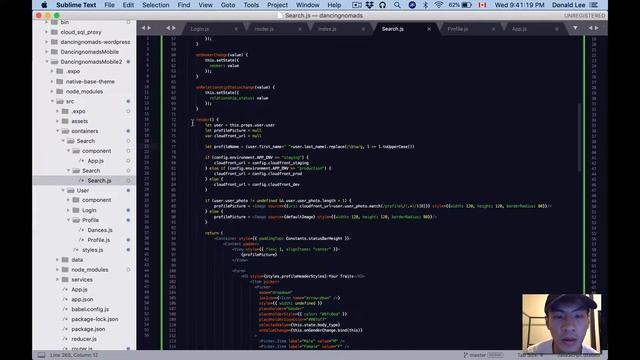Image resolution: width=640 pixels, height=360 pixels.
Task: Switch to the Login.js tab
Action: pyautogui.click(x=200, y=29)
